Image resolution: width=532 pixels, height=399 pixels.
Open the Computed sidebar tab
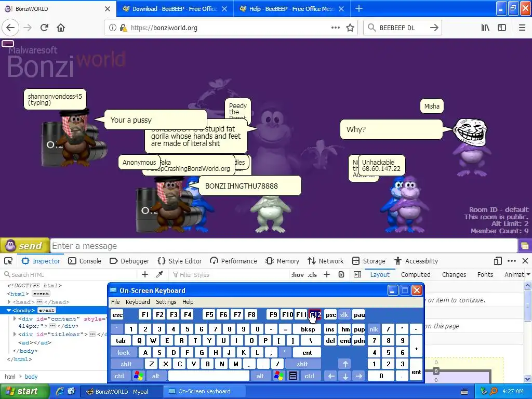416,274
